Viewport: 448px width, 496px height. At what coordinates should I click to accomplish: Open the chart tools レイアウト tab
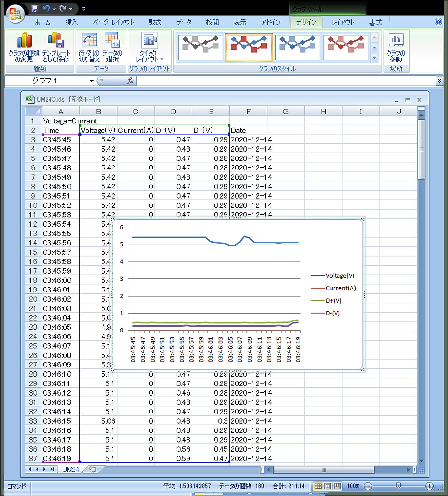pos(343,22)
